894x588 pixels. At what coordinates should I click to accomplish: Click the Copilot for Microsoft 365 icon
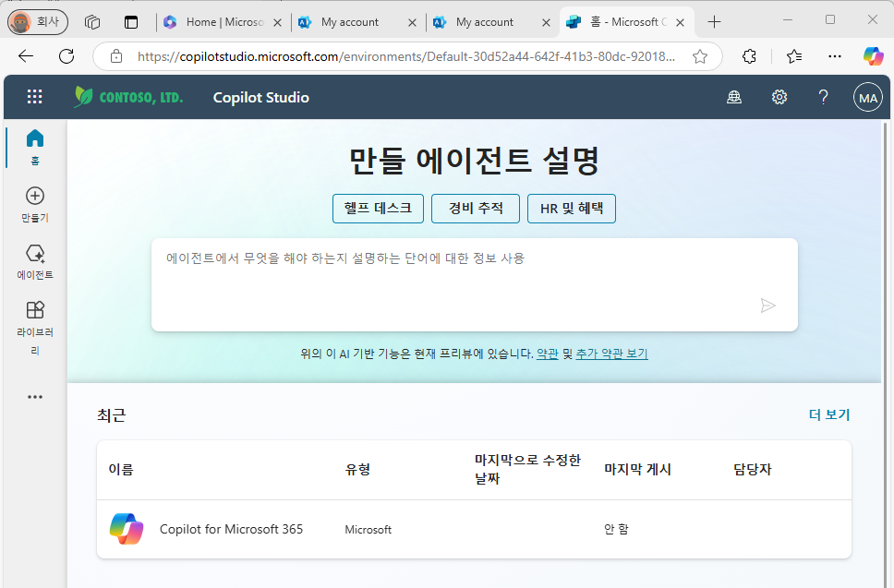coord(127,529)
